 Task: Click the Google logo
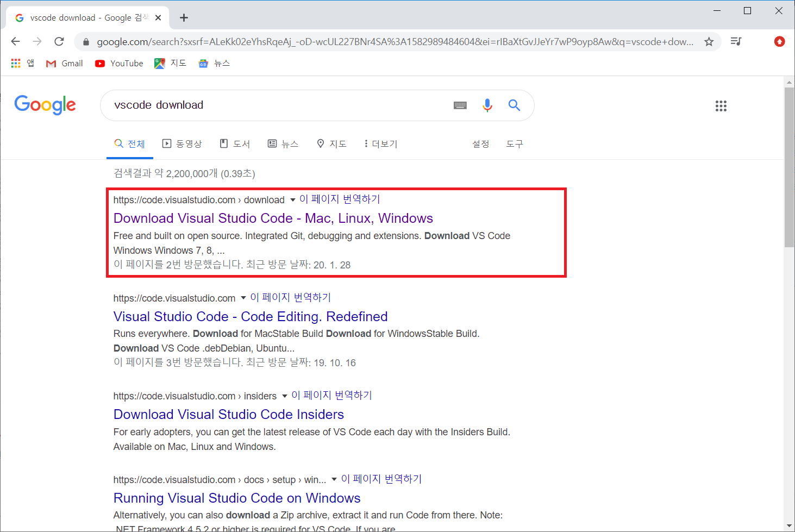pos(45,105)
